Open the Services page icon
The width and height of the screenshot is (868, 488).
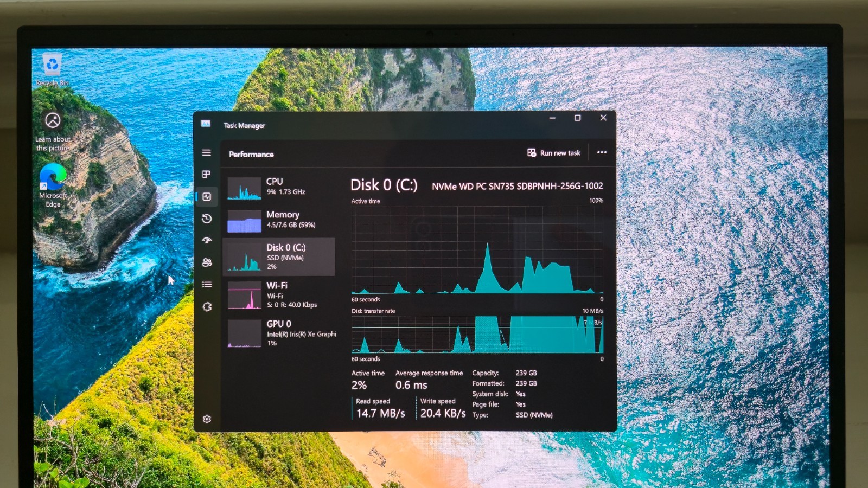(x=207, y=307)
